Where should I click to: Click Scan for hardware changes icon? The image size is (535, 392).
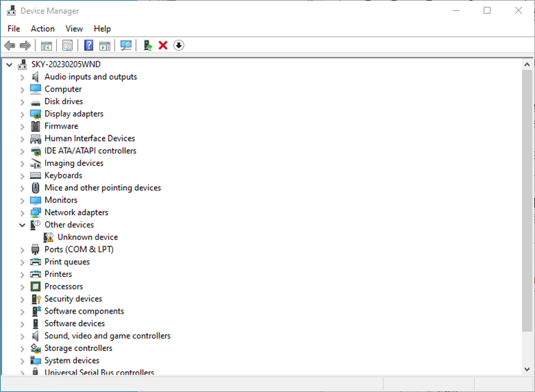click(x=126, y=46)
